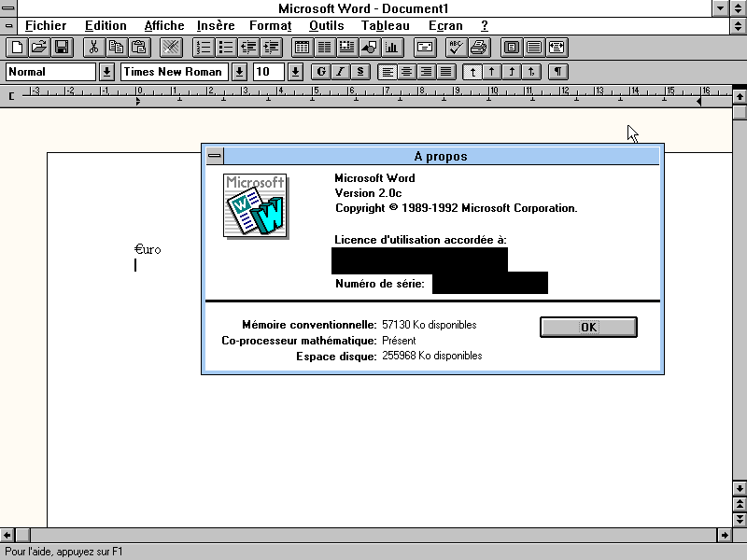Apply numbered list formatting

(204, 48)
